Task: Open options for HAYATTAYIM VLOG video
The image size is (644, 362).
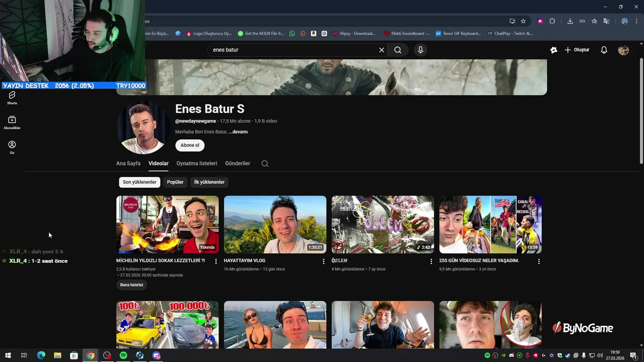Action: tap(324, 261)
